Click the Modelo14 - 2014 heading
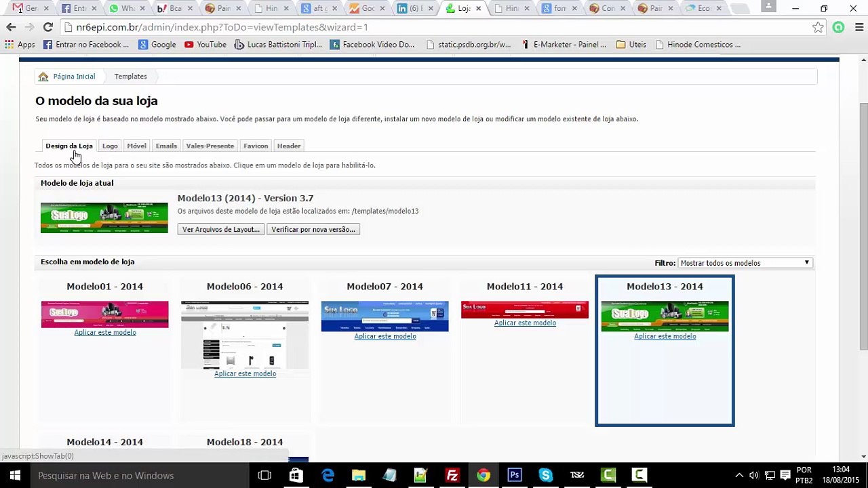 [x=105, y=442]
